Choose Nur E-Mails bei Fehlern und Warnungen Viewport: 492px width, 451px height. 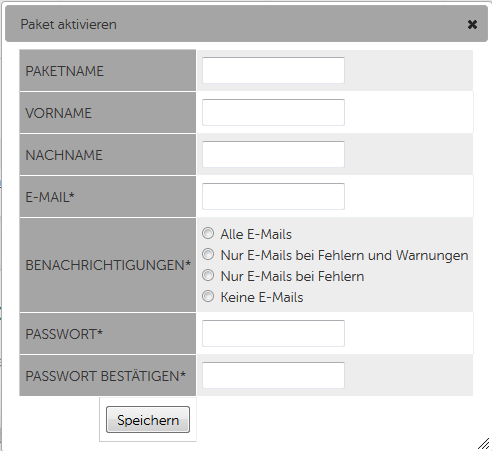pyautogui.click(x=208, y=254)
